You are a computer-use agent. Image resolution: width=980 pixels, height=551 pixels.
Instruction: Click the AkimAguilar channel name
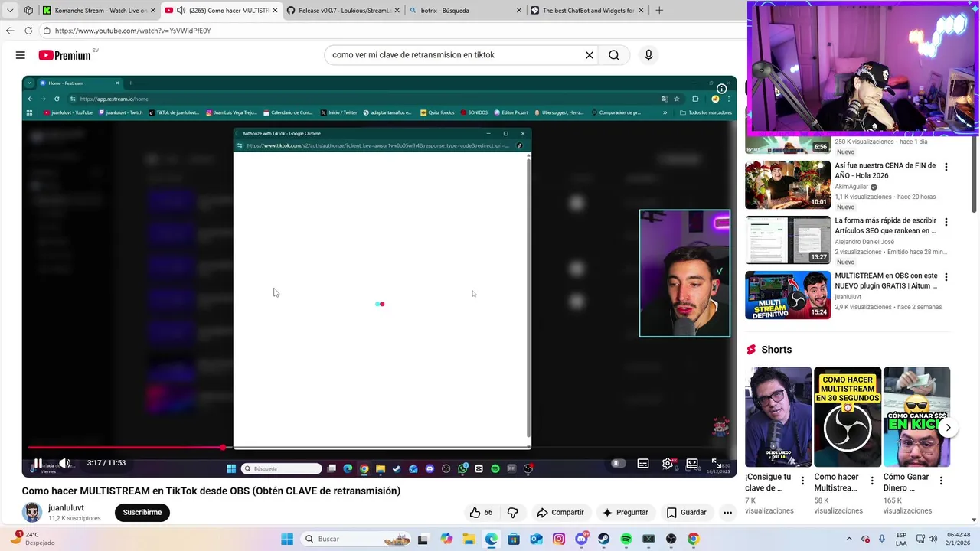pyautogui.click(x=851, y=187)
